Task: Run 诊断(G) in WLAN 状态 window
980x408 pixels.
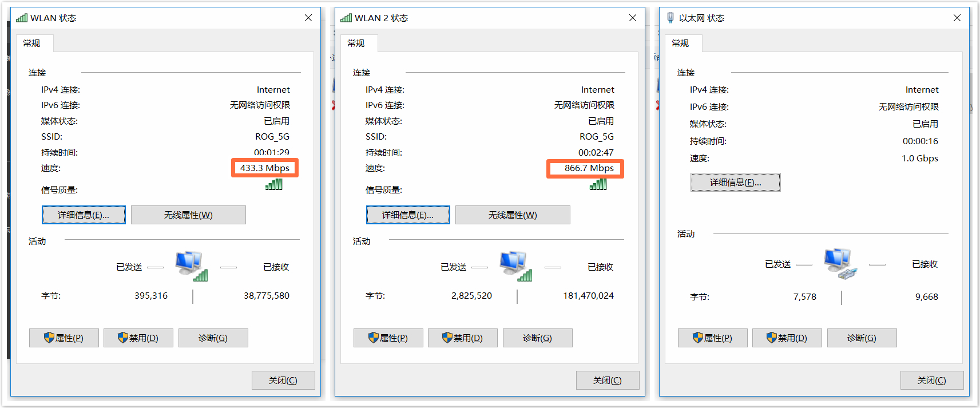Action: coord(213,338)
